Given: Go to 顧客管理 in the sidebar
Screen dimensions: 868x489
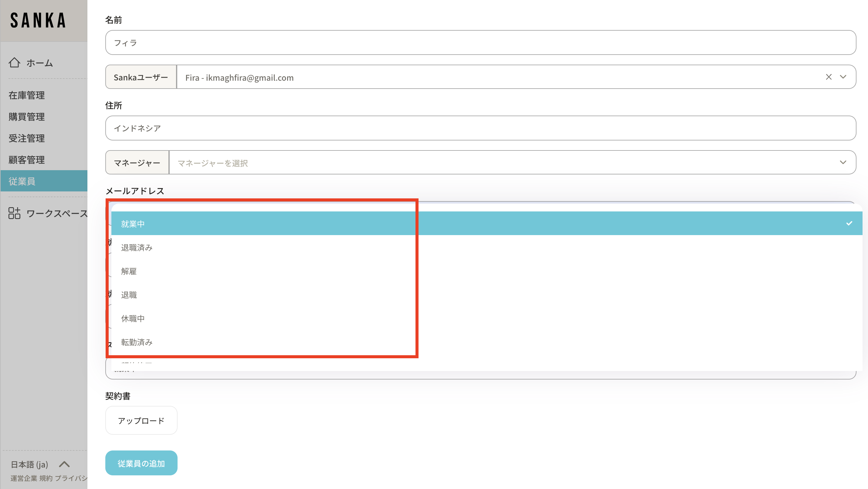Looking at the screenshot, I should (x=27, y=160).
